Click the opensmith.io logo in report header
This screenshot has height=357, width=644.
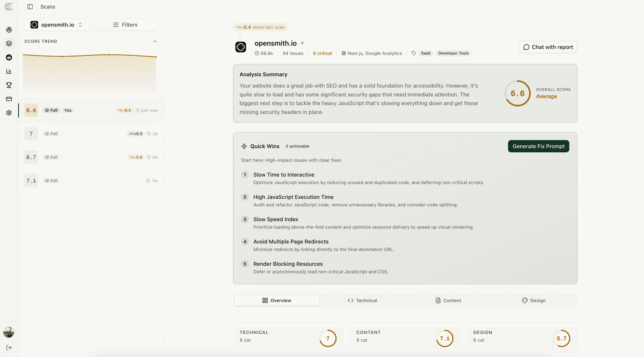pyautogui.click(x=241, y=47)
